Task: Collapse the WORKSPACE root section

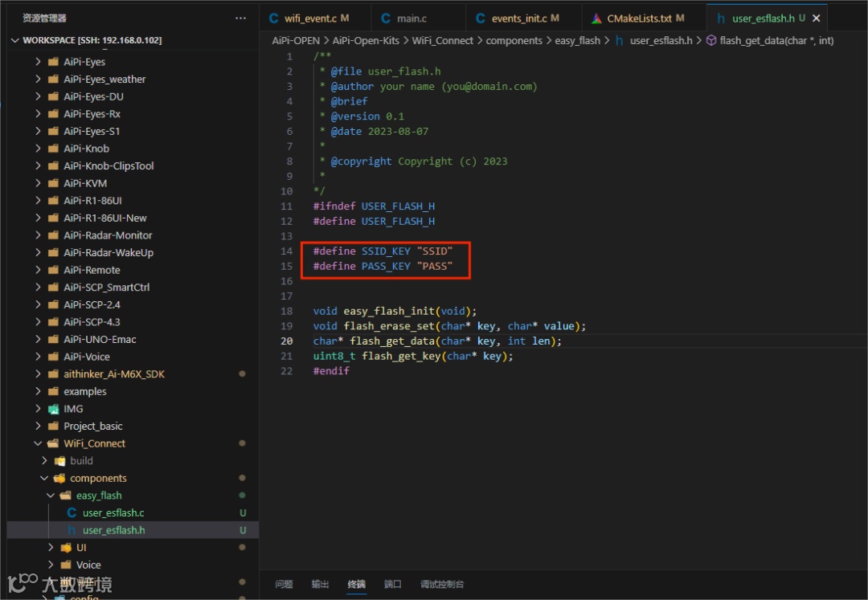Action: [x=15, y=40]
